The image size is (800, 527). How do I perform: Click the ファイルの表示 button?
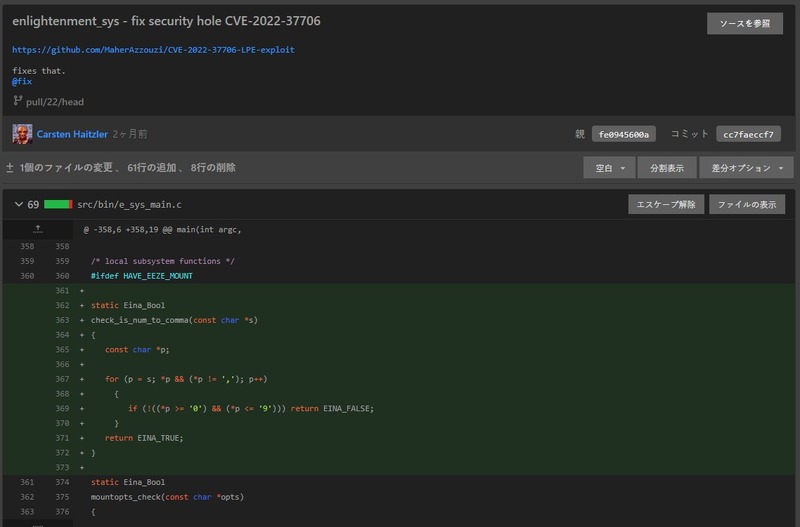747,205
